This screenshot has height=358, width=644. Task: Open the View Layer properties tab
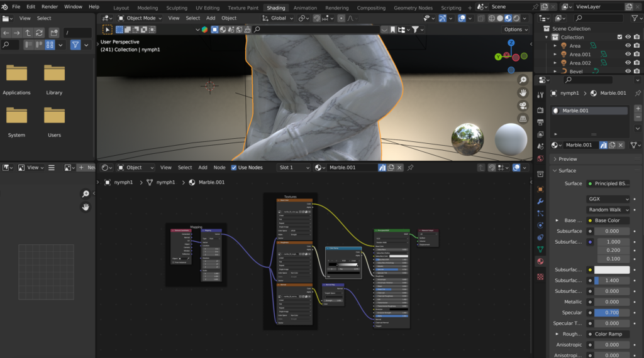(x=540, y=134)
